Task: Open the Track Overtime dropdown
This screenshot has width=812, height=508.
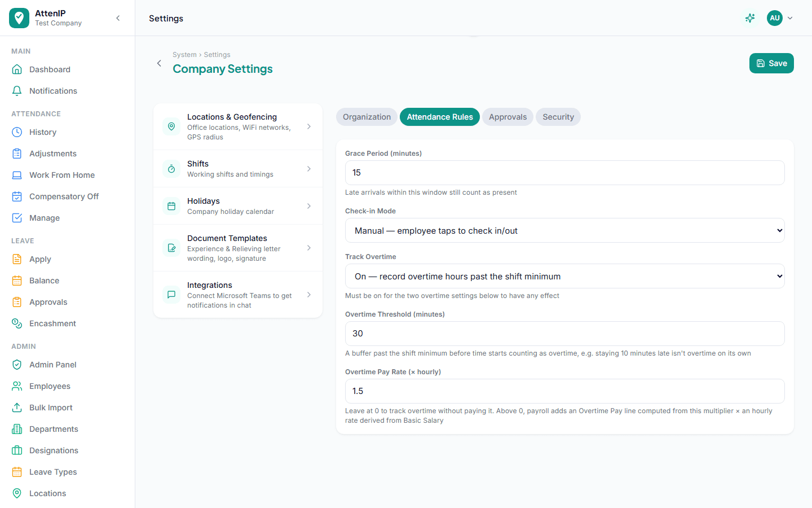Action: (564, 276)
